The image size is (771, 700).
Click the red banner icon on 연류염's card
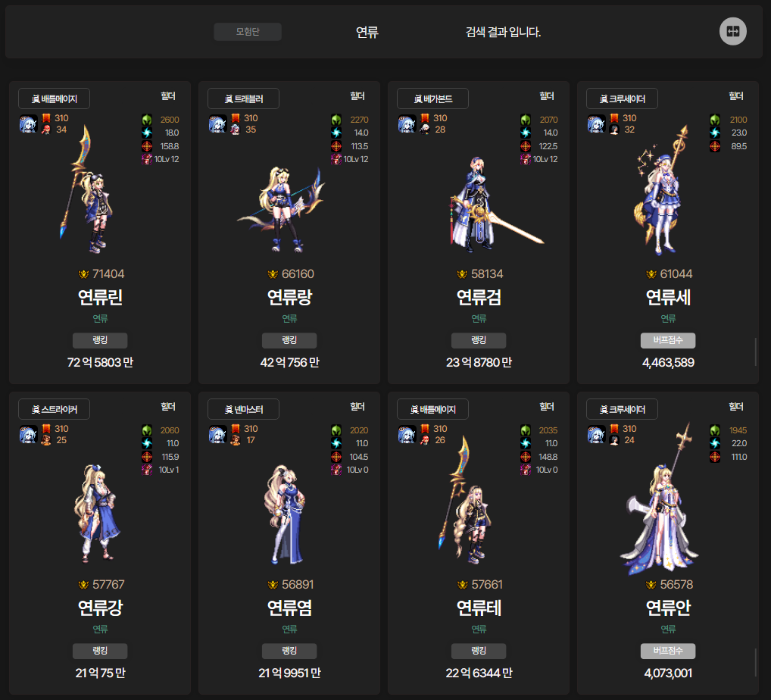pos(235,429)
